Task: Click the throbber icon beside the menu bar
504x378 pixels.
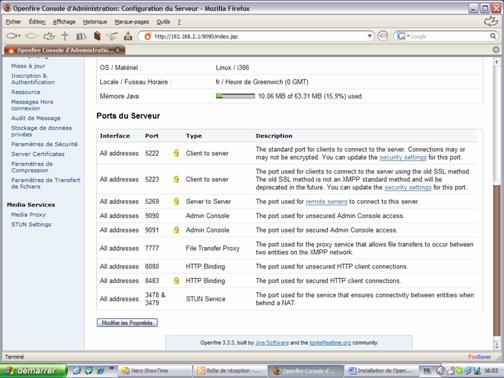Action: click(x=491, y=22)
